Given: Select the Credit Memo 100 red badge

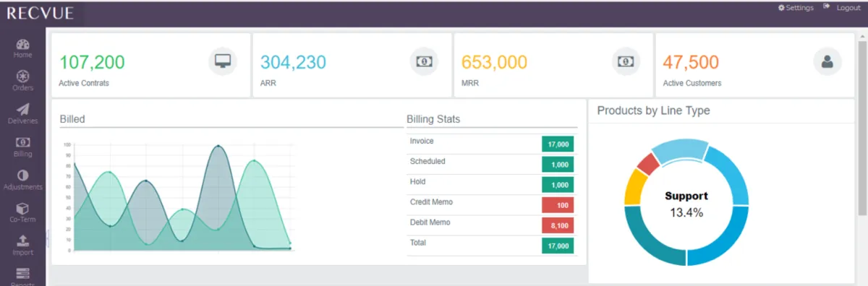Looking at the screenshot, I should pos(558,205).
